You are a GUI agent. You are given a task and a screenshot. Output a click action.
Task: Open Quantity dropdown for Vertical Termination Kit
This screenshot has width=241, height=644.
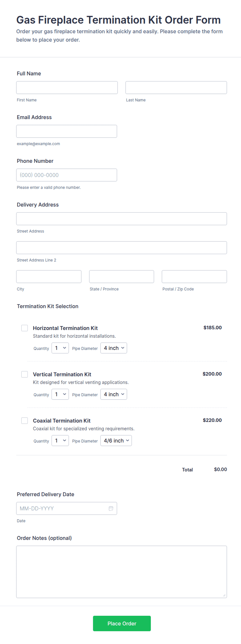click(60, 394)
